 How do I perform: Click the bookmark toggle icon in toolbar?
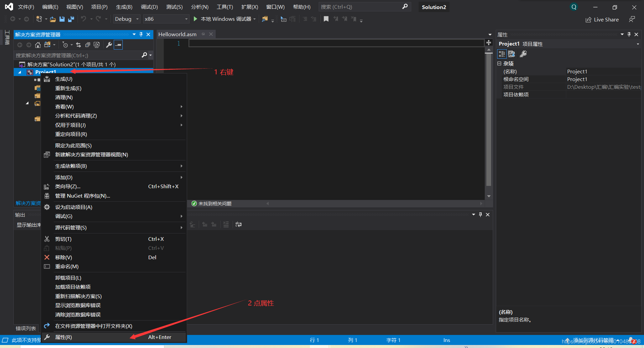(x=326, y=19)
